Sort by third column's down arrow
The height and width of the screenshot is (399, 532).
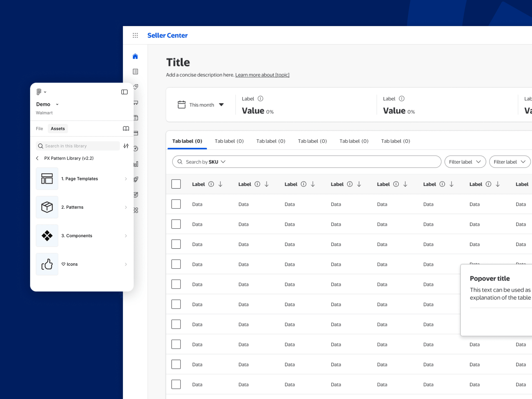coord(313,184)
